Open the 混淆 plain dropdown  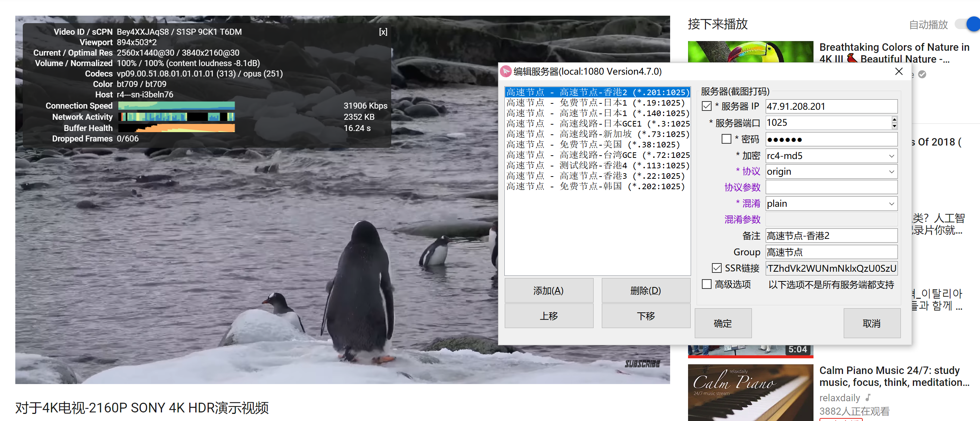coord(892,203)
